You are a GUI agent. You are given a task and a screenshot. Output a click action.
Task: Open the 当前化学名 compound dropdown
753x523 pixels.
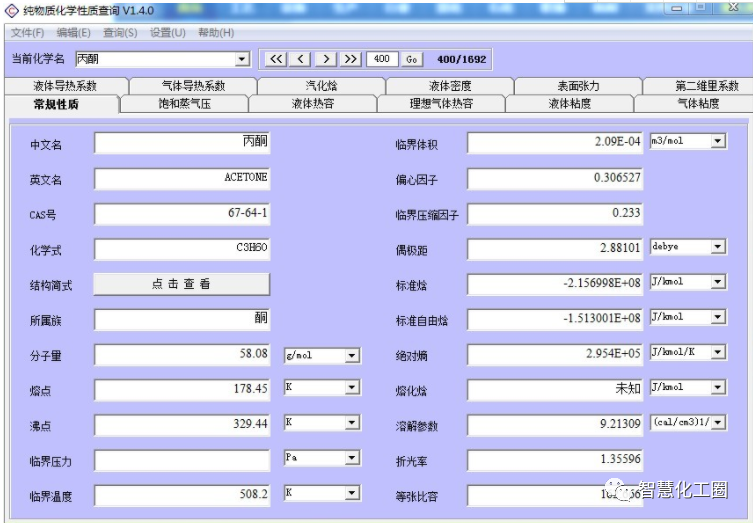point(242,59)
